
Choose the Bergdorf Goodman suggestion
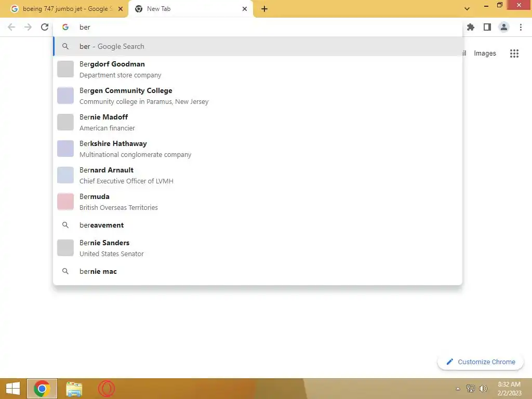pyautogui.click(x=258, y=69)
